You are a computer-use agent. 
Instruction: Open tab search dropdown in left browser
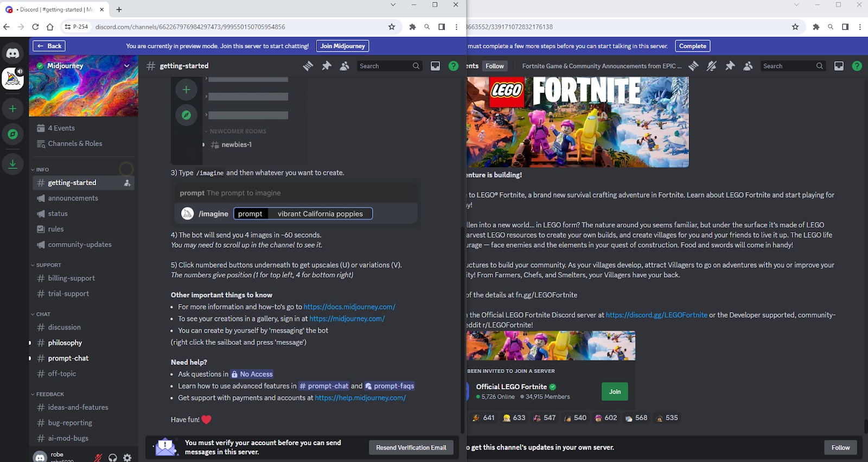tap(393, 5)
